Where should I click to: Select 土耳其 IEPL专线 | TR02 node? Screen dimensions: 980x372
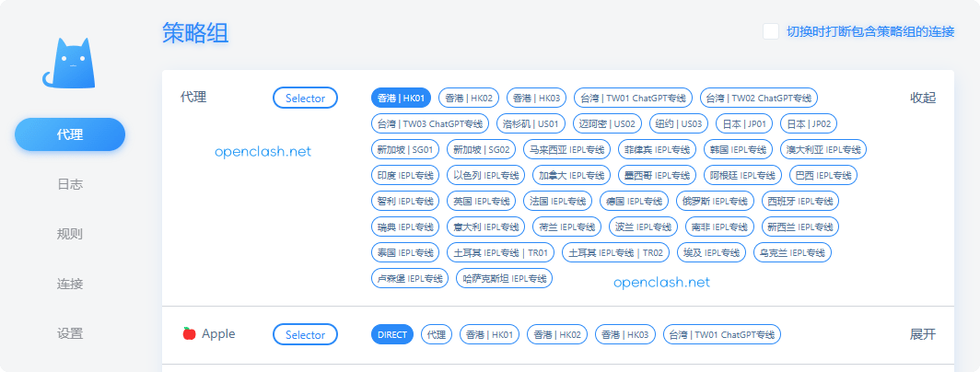[616, 252]
